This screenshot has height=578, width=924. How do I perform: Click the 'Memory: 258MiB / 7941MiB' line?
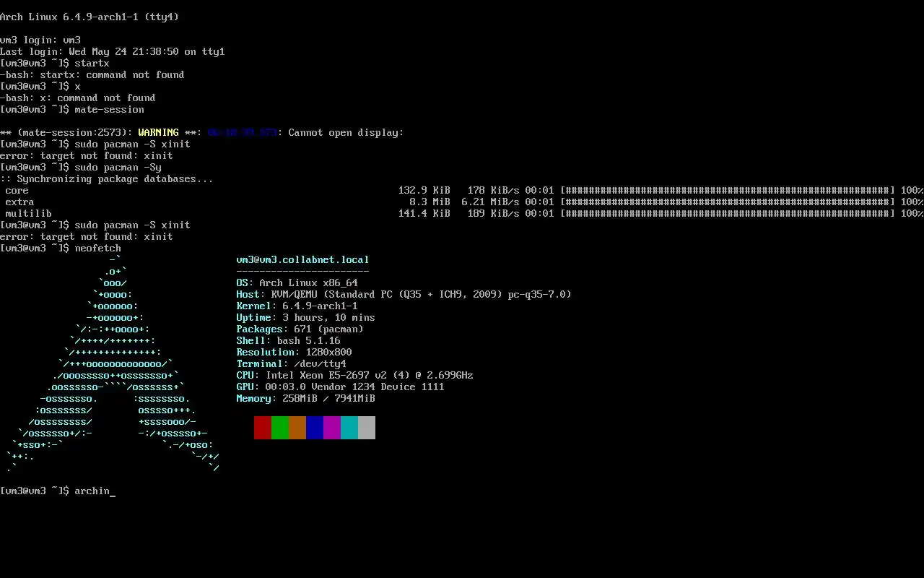pos(306,398)
